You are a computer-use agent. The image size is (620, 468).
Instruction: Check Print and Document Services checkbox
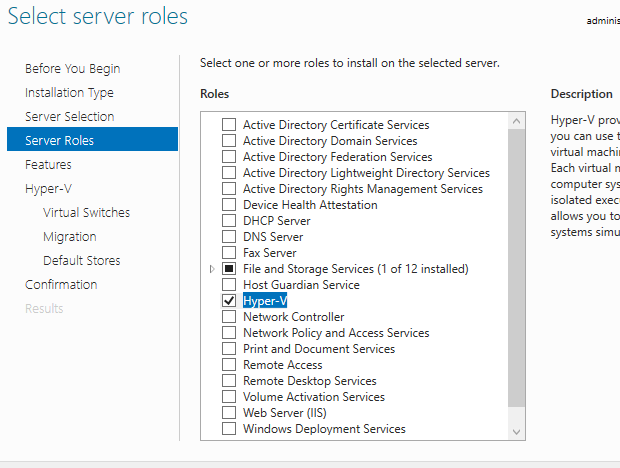pos(229,349)
